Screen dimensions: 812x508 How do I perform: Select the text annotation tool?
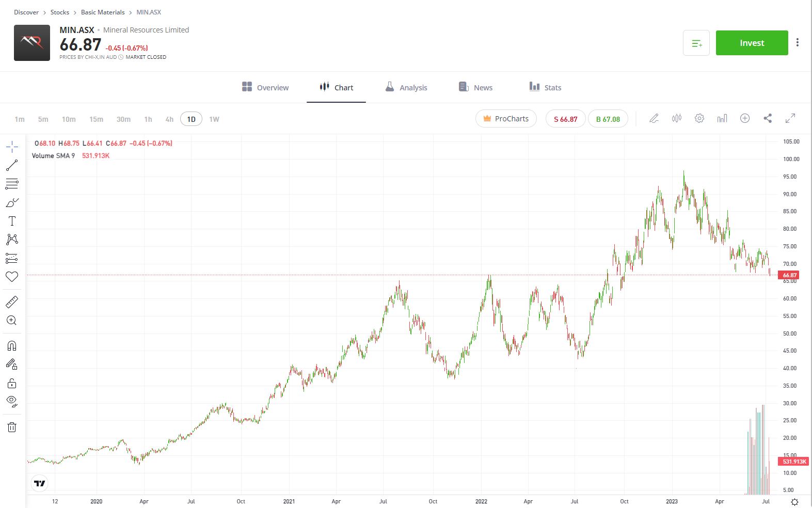click(12, 221)
